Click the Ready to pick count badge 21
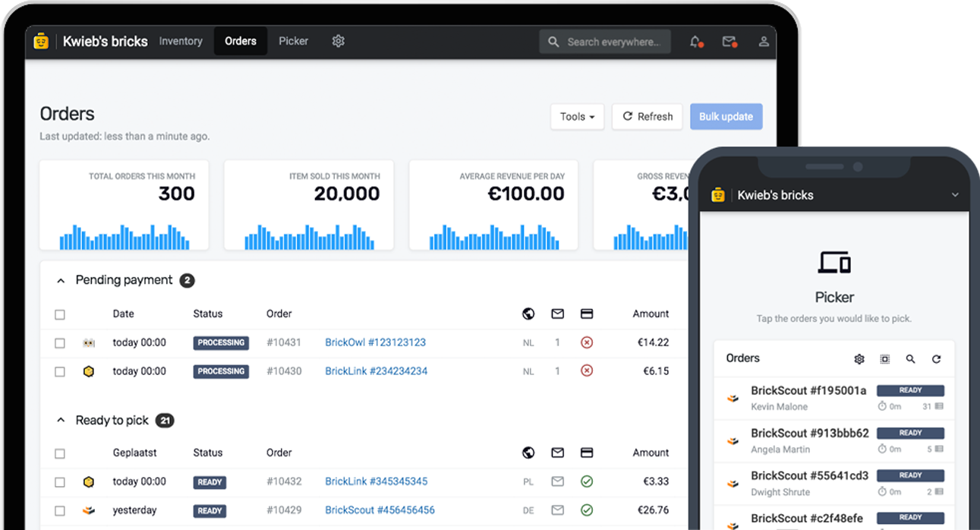The height and width of the screenshot is (530, 980). (x=165, y=421)
